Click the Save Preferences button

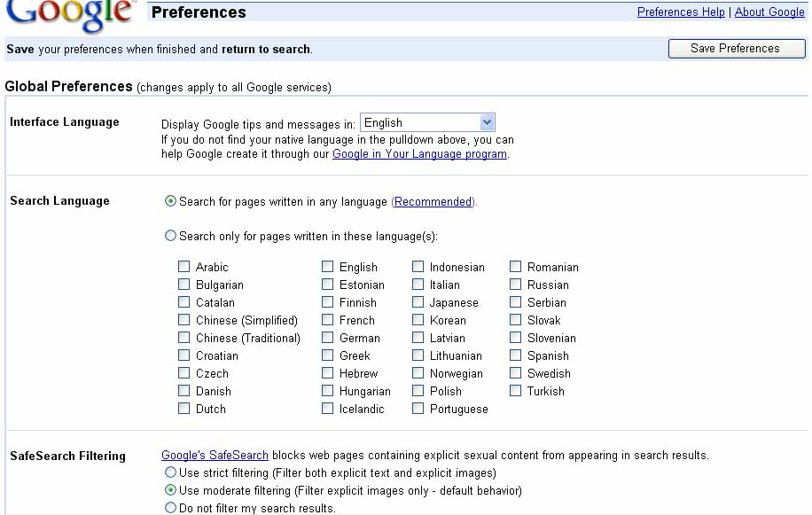(737, 49)
